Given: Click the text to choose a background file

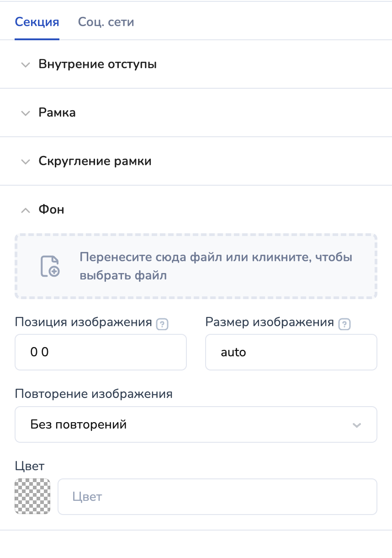Looking at the screenshot, I should [216, 266].
